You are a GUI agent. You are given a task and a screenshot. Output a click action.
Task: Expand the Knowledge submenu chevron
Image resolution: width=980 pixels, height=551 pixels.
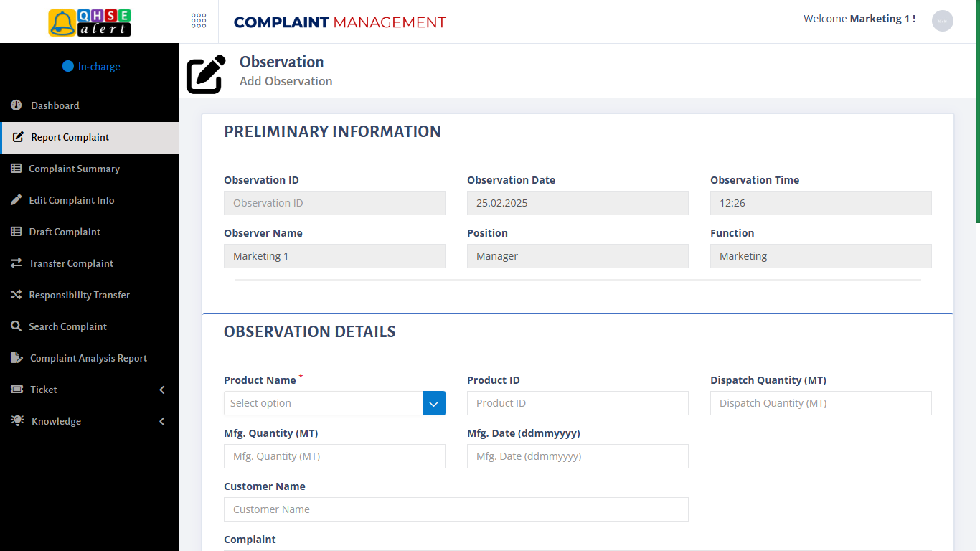(x=161, y=421)
